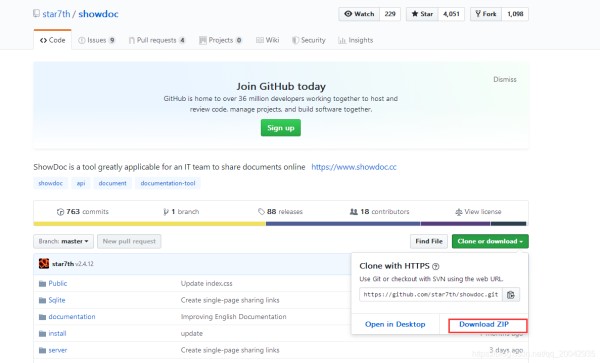Click the repository book icon beside star7th
Image resolution: width=600 pixels, height=363 pixels.
pos(36,14)
